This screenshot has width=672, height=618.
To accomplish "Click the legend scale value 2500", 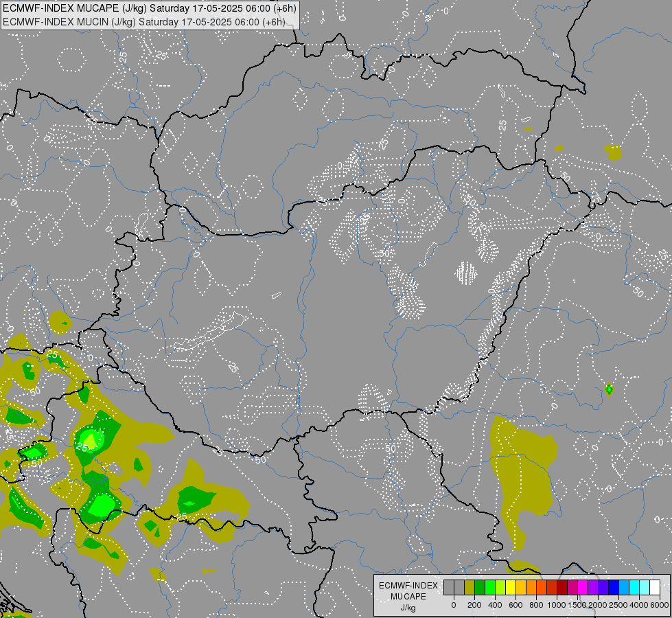I will click(618, 605).
